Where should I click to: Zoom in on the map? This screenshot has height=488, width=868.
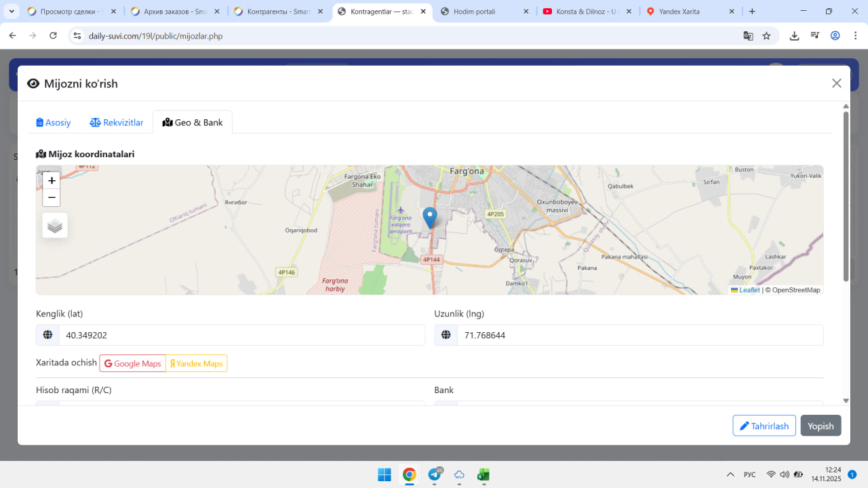pos(52,181)
